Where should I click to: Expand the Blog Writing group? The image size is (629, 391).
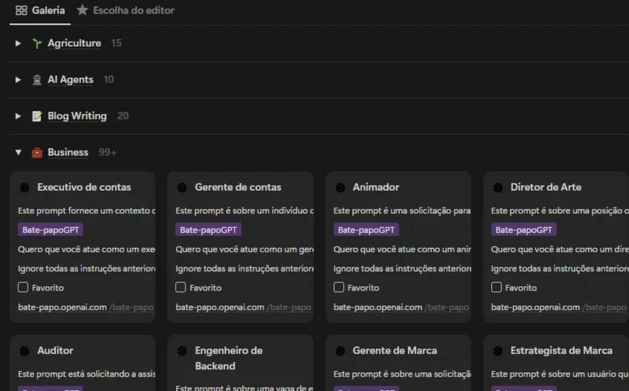click(x=18, y=116)
